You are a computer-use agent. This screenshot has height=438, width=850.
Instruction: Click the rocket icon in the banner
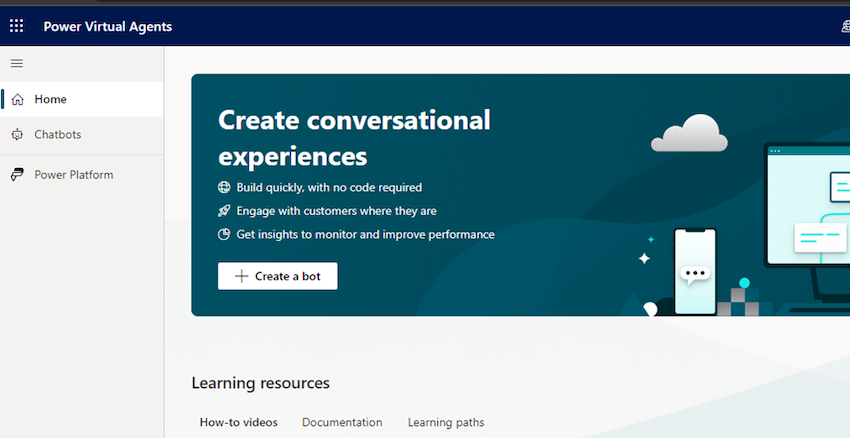[x=224, y=211]
